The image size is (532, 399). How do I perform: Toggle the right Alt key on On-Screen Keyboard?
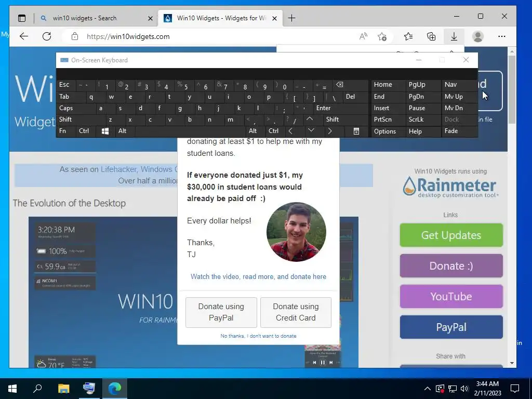(x=255, y=131)
